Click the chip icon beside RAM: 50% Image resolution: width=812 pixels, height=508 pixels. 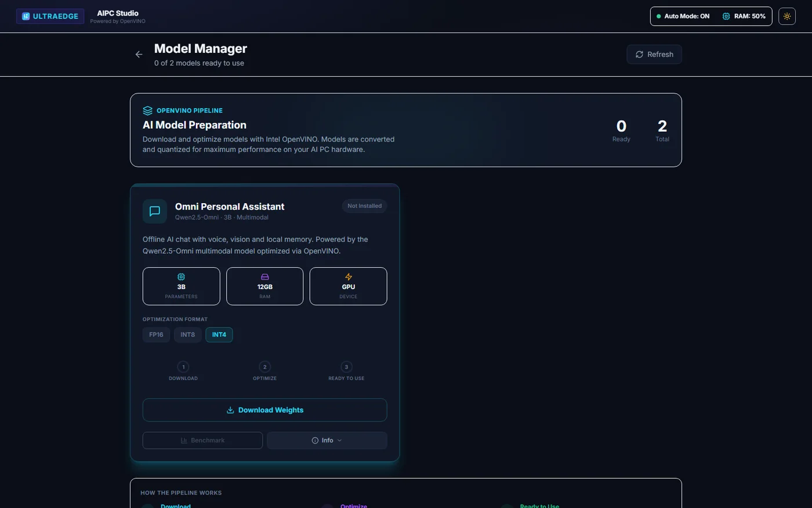pyautogui.click(x=726, y=16)
